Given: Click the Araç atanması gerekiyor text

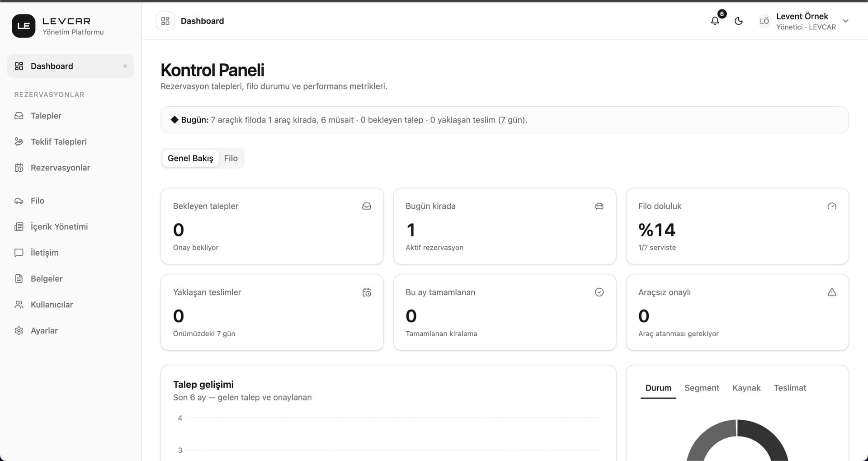Looking at the screenshot, I should pyautogui.click(x=679, y=334).
